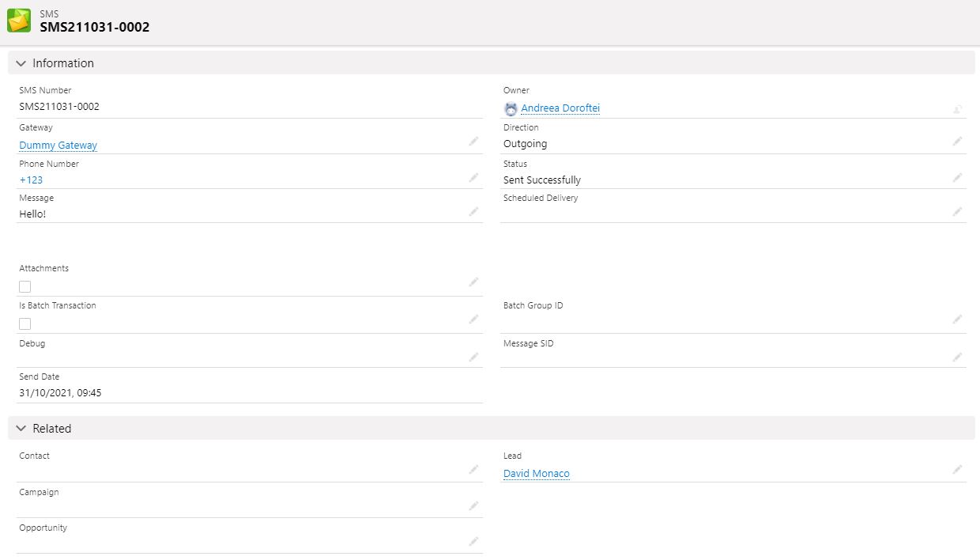
Task: Click the Scheduled Delivery label
Action: tap(541, 198)
